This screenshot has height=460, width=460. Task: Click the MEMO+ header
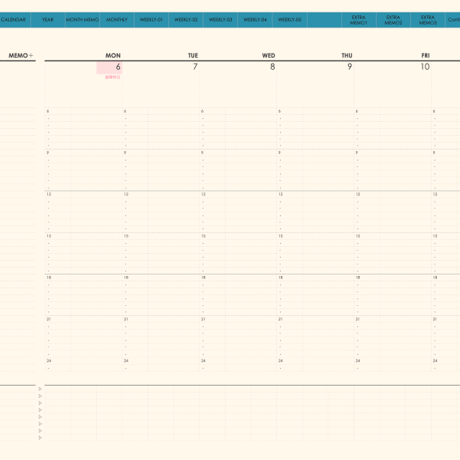[21, 55]
